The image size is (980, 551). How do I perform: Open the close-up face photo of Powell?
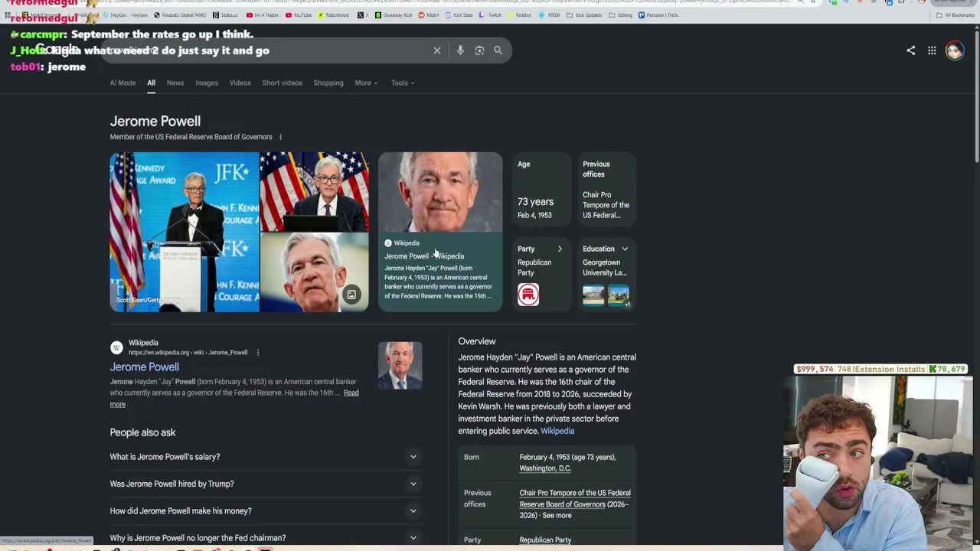pyautogui.click(x=315, y=272)
